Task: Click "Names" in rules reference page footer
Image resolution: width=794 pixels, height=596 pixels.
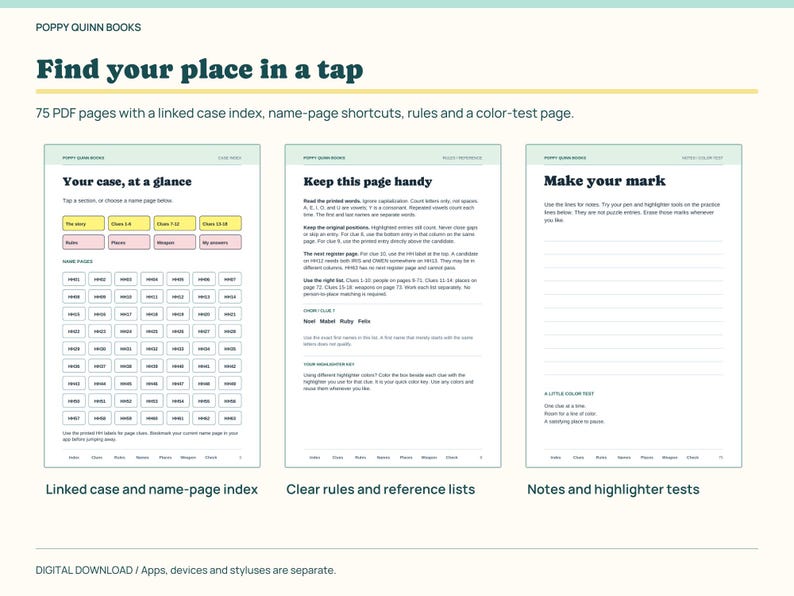Action: [x=383, y=457]
